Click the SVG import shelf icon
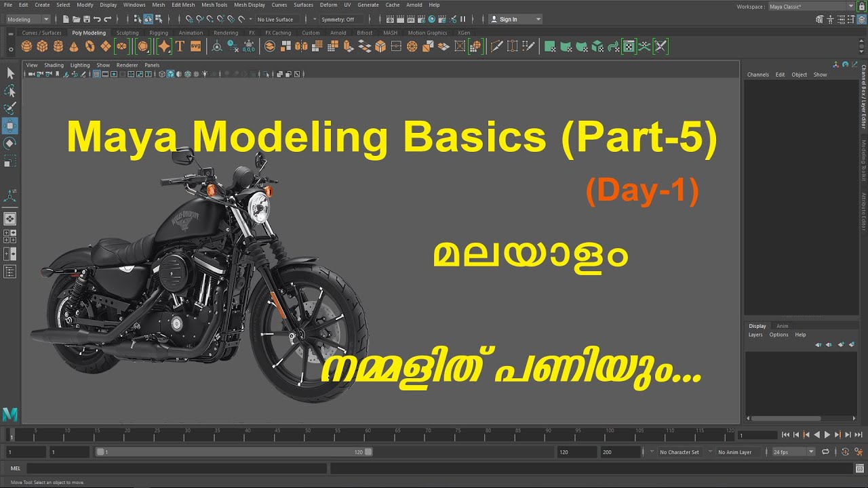This screenshot has height=488, width=868. (195, 47)
